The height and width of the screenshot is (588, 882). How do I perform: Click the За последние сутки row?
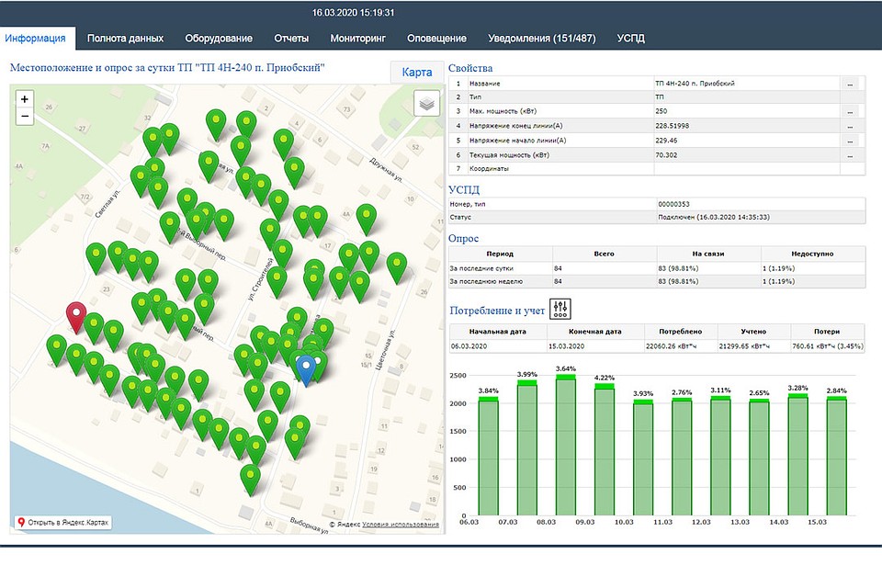point(657,268)
